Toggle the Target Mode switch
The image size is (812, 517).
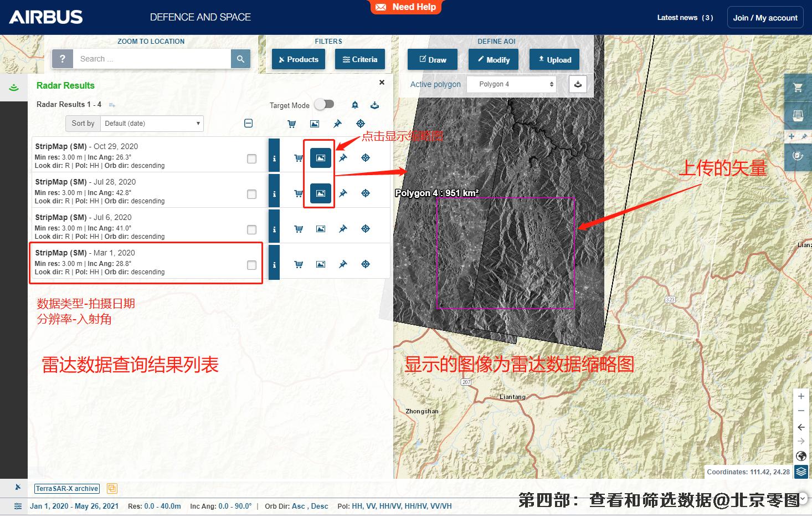[x=325, y=104]
